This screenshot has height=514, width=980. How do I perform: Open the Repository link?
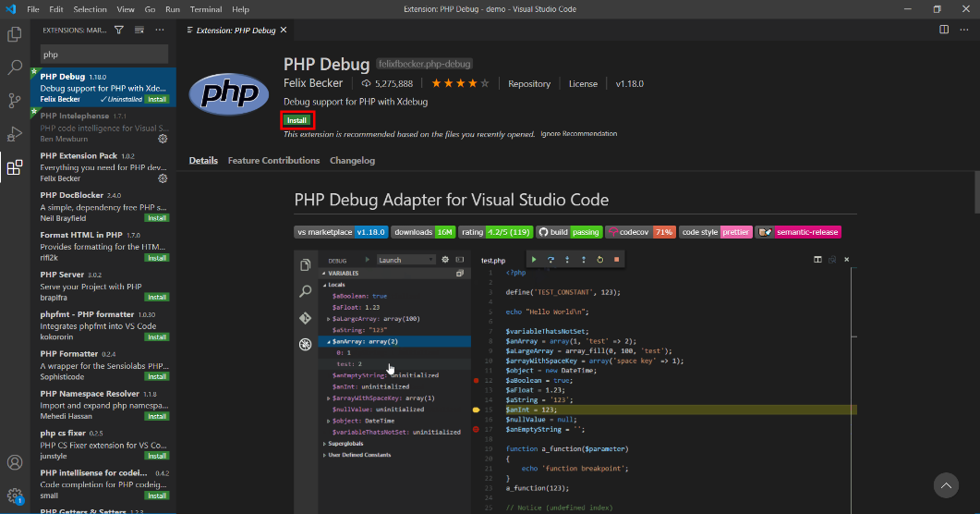click(x=529, y=84)
